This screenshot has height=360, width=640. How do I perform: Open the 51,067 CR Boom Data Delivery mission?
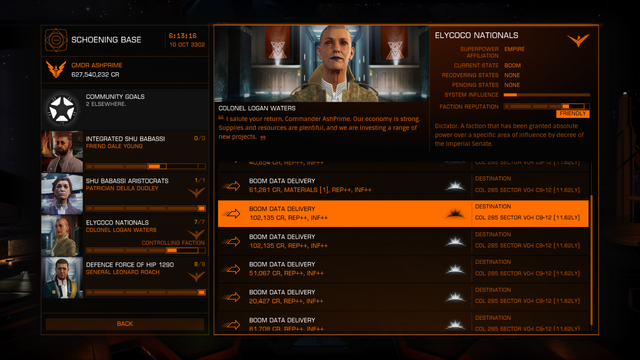coord(403,269)
